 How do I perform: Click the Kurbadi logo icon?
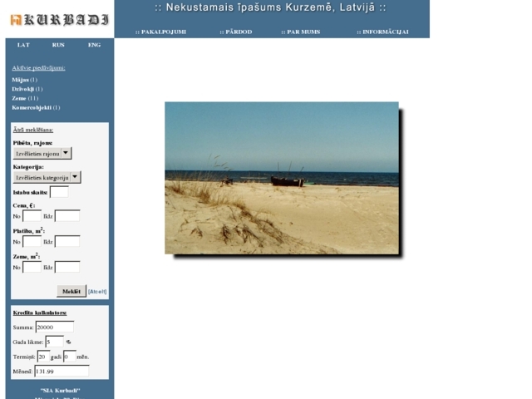(x=16, y=19)
